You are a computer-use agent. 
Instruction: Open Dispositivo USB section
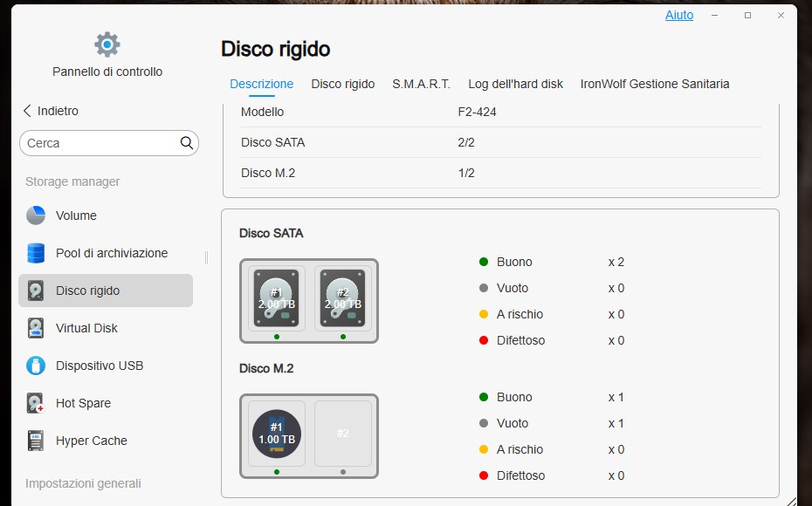pyautogui.click(x=99, y=366)
